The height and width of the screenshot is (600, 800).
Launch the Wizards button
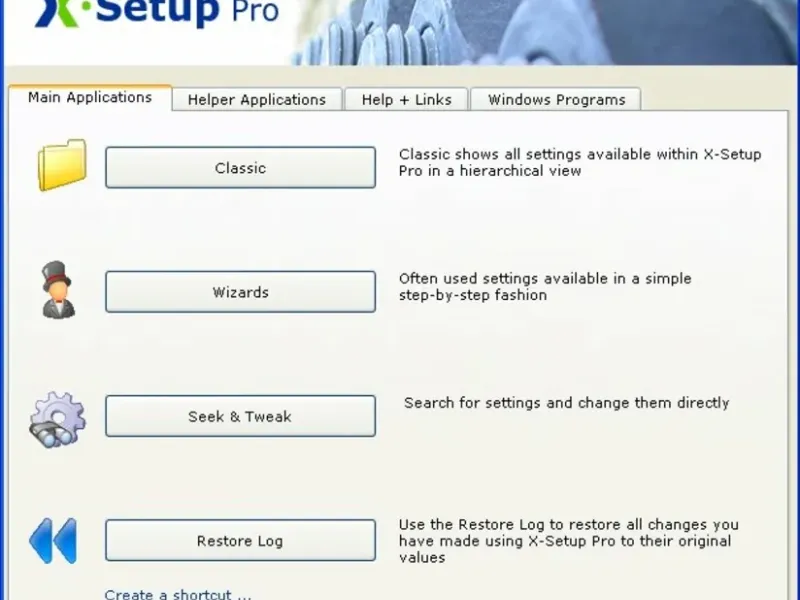tap(240, 292)
